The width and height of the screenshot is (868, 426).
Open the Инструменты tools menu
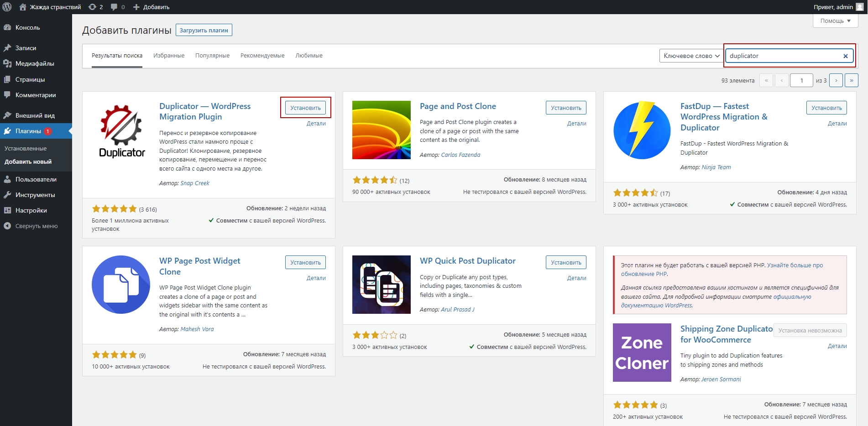point(36,195)
